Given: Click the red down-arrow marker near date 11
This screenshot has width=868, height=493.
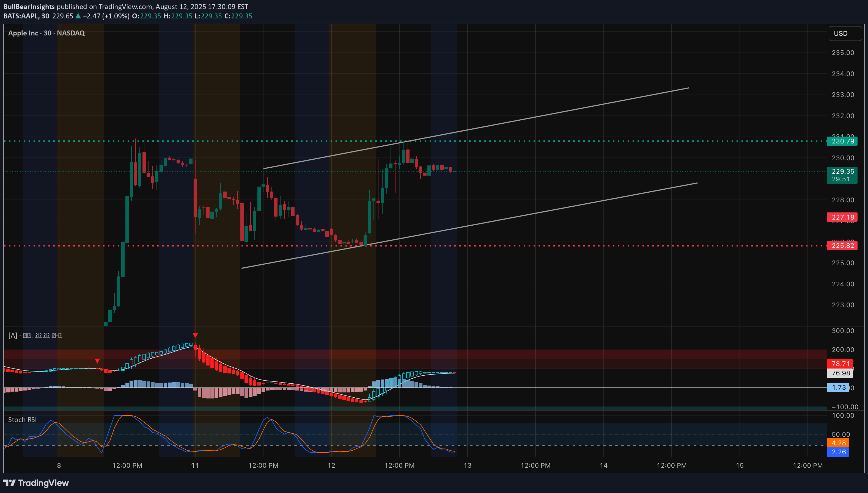Looking at the screenshot, I should click(x=195, y=336).
